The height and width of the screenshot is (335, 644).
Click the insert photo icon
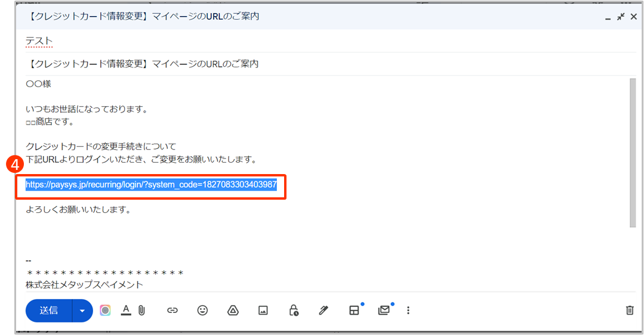263,311
